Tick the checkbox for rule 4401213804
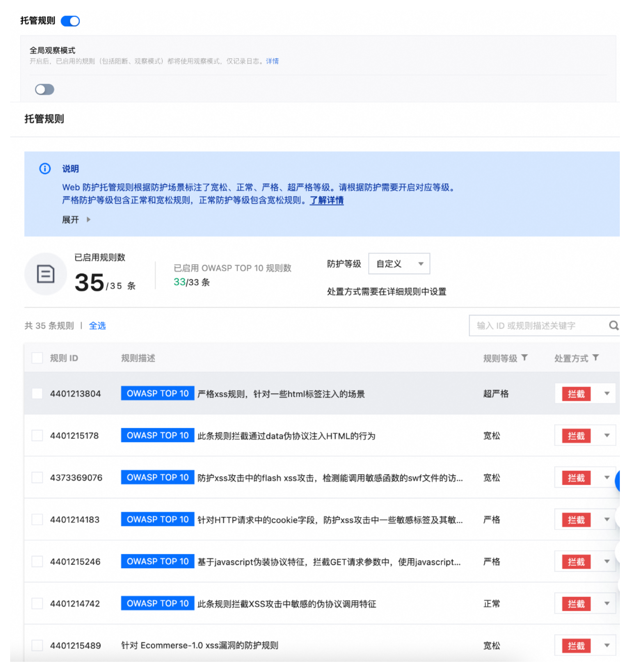Screen dimensions: 630x672 [37, 393]
